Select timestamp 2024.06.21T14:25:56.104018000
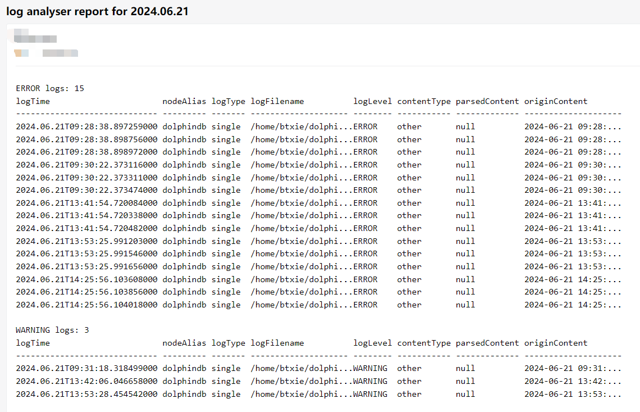Viewport: 640px width, 412px height. point(87,304)
